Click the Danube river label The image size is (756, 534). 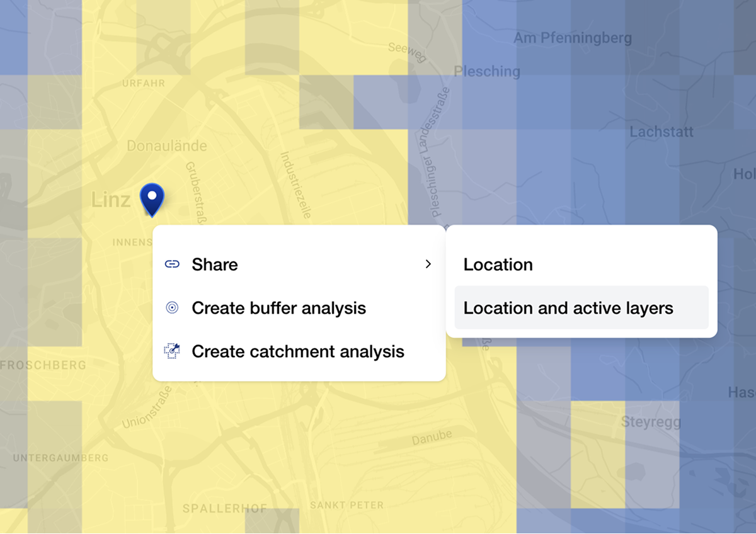click(x=432, y=438)
